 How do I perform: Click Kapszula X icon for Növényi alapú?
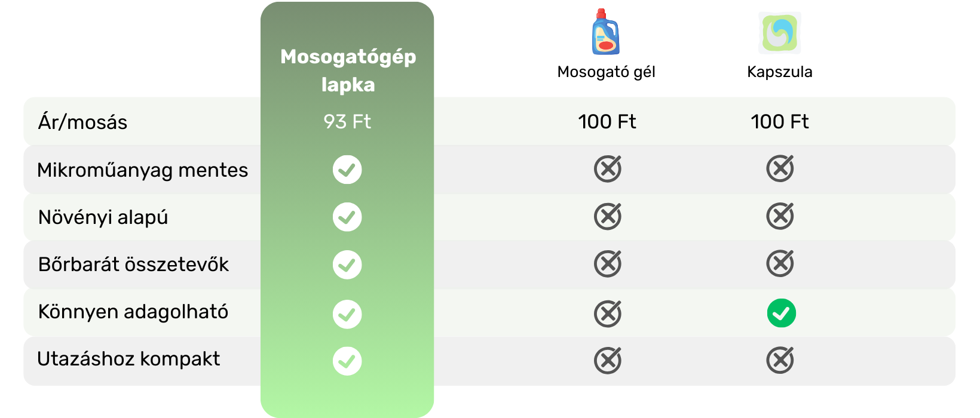(x=780, y=216)
